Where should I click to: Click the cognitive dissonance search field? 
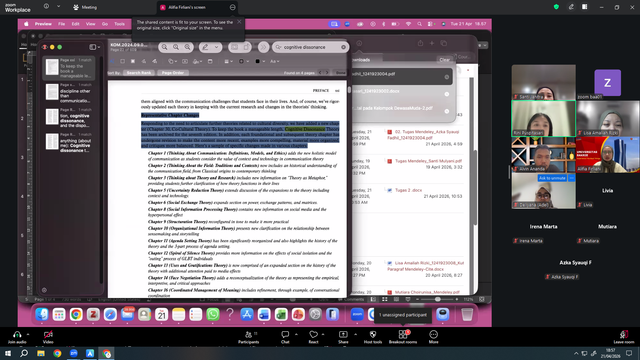(311, 47)
